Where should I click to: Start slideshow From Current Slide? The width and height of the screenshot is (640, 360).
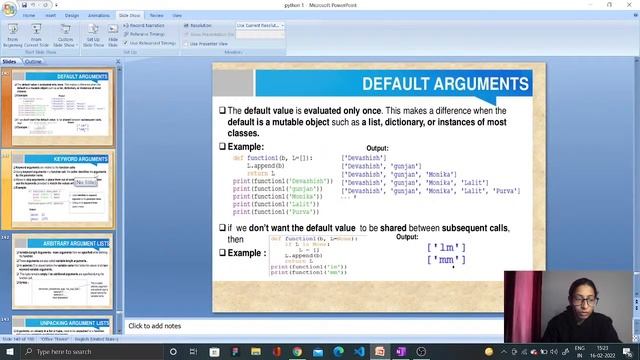36,36
